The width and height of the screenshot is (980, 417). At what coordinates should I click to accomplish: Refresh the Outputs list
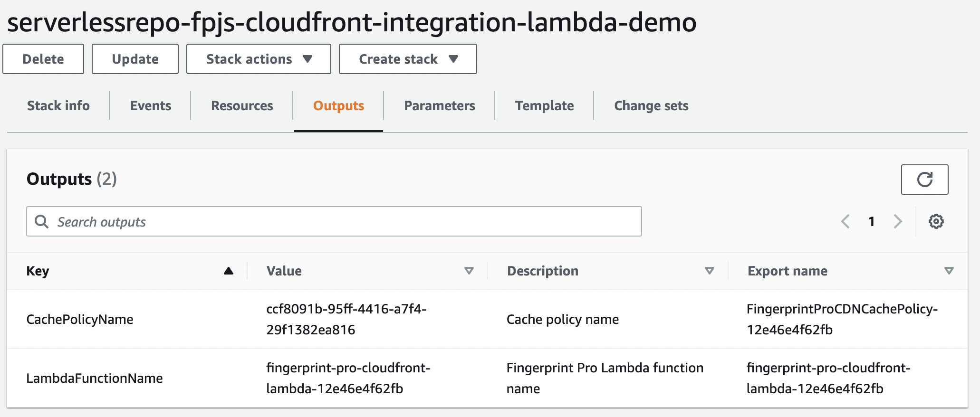coord(924,180)
